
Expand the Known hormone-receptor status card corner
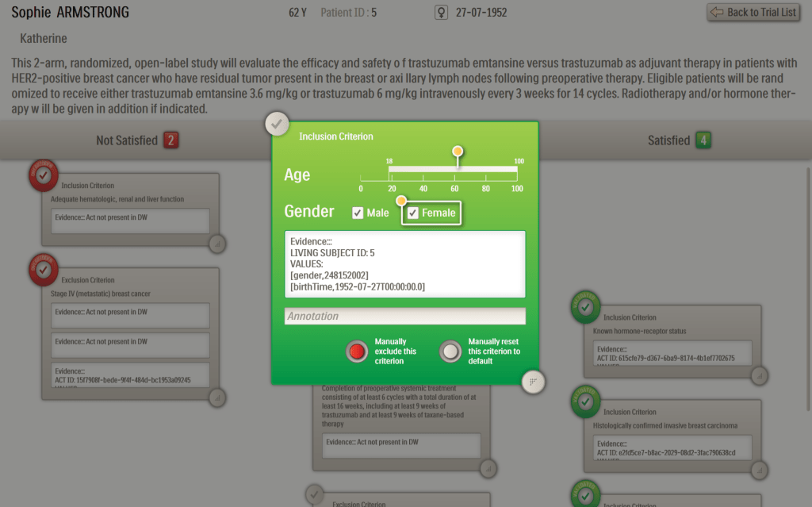click(x=759, y=374)
